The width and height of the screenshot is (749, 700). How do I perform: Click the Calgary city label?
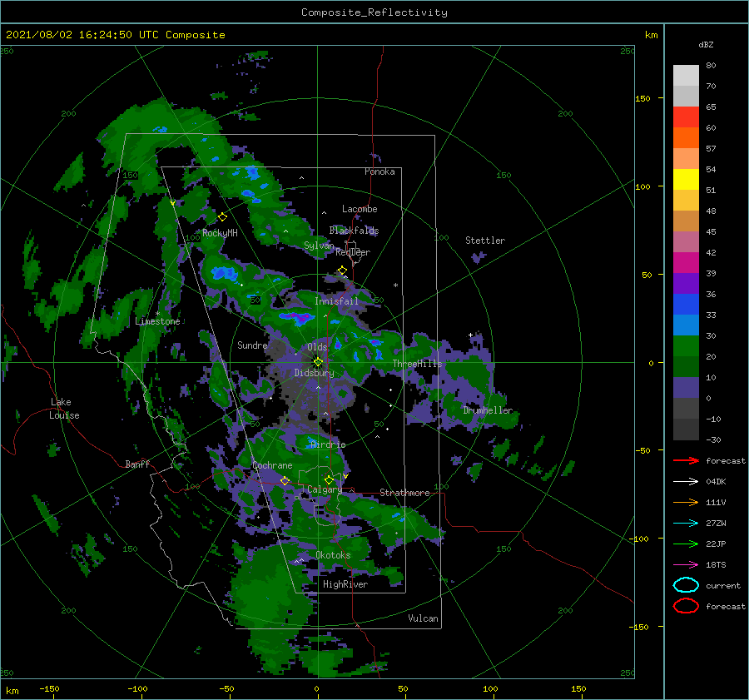coord(325,489)
